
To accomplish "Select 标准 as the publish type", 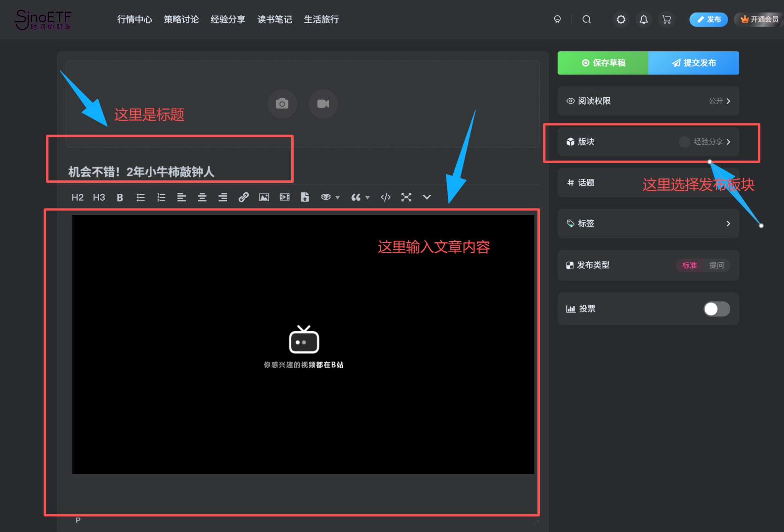I will tap(690, 265).
